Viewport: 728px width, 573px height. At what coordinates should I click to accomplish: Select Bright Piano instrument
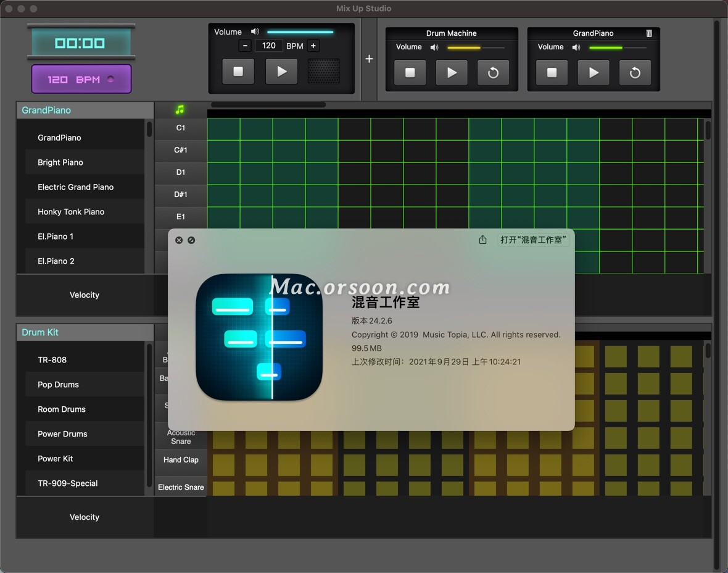pyautogui.click(x=85, y=162)
